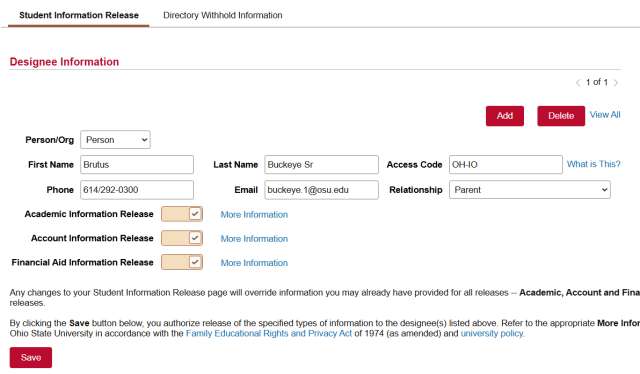The height and width of the screenshot is (374, 640).
Task: Toggle Academic Information Release switch
Action: [182, 214]
